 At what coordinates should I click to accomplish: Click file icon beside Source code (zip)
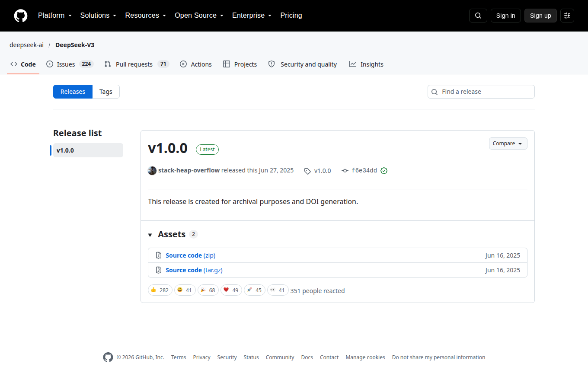click(x=159, y=255)
